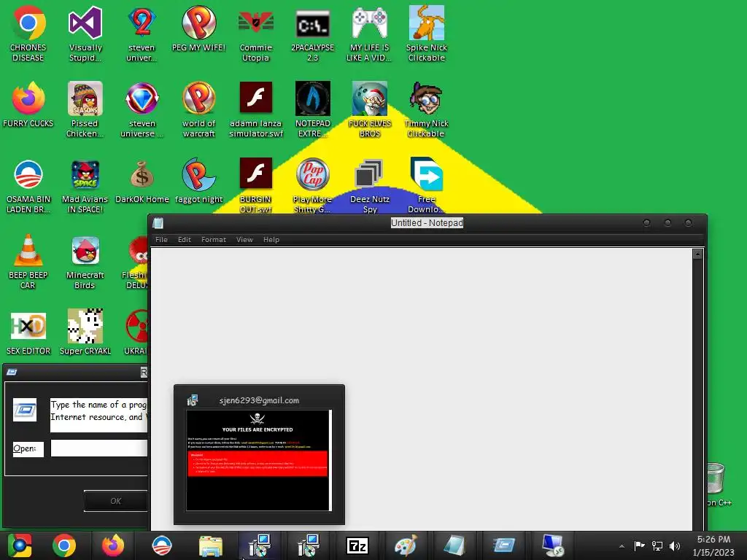Open the network tray icon

(x=657, y=545)
